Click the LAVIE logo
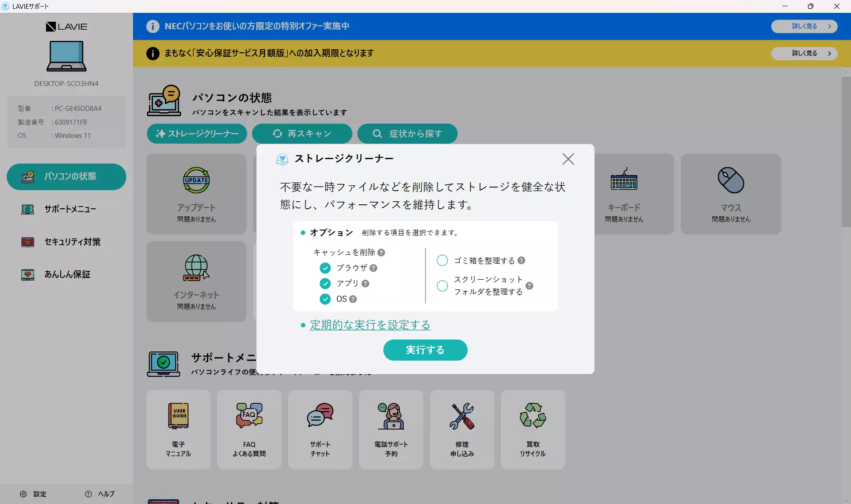Screen dimensions: 851x504 tap(66, 27)
